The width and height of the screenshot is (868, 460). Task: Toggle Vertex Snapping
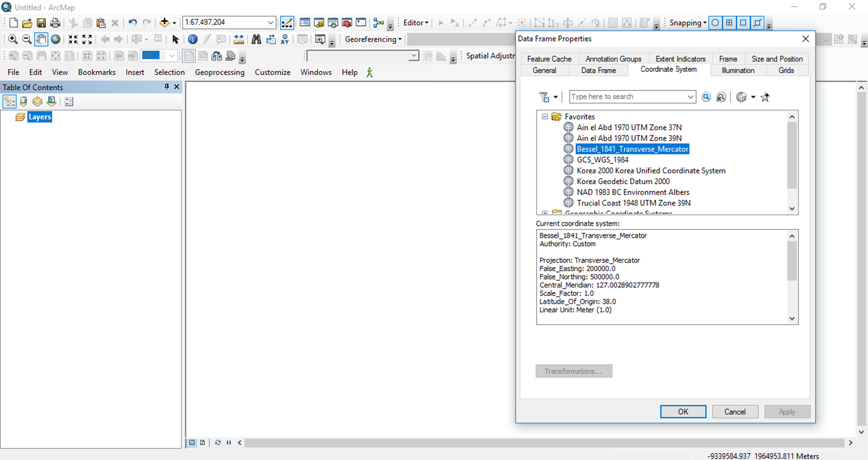click(743, 23)
